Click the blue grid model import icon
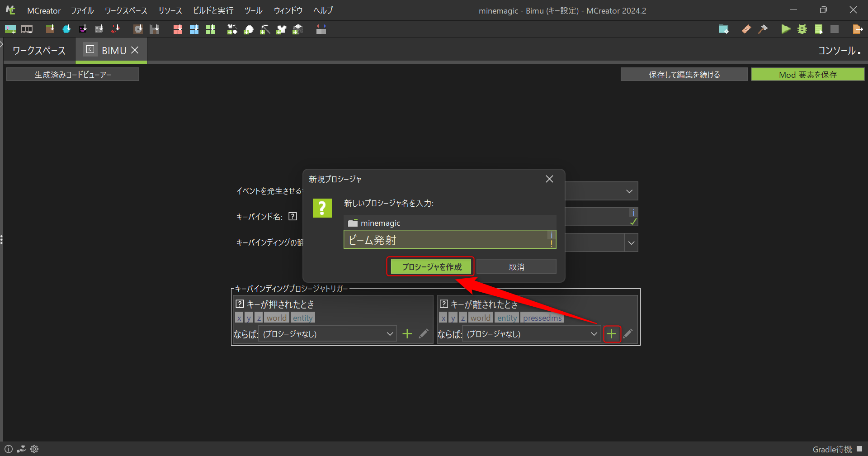The height and width of the screenshot is (456, 868). (194, 29)
